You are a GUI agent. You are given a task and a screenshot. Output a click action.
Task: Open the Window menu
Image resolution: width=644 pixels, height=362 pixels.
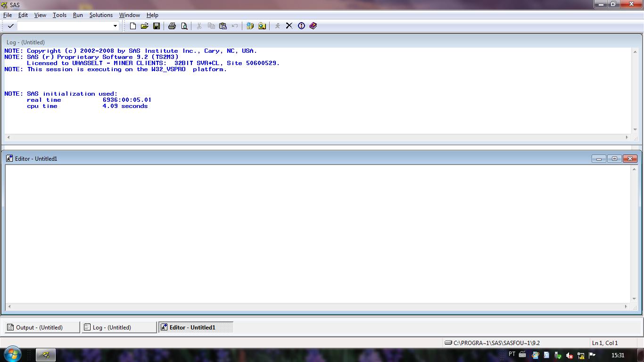[x=129, y=15]
